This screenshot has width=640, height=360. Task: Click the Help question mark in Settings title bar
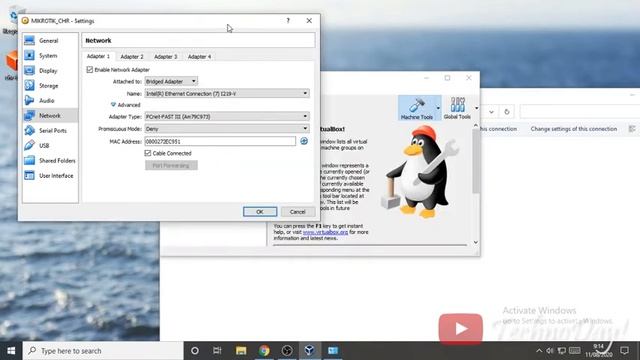(288, 21)
